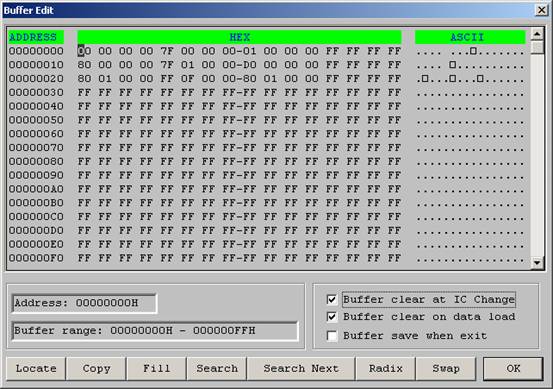
Task: Click address row 00000040
Action: 267,106
